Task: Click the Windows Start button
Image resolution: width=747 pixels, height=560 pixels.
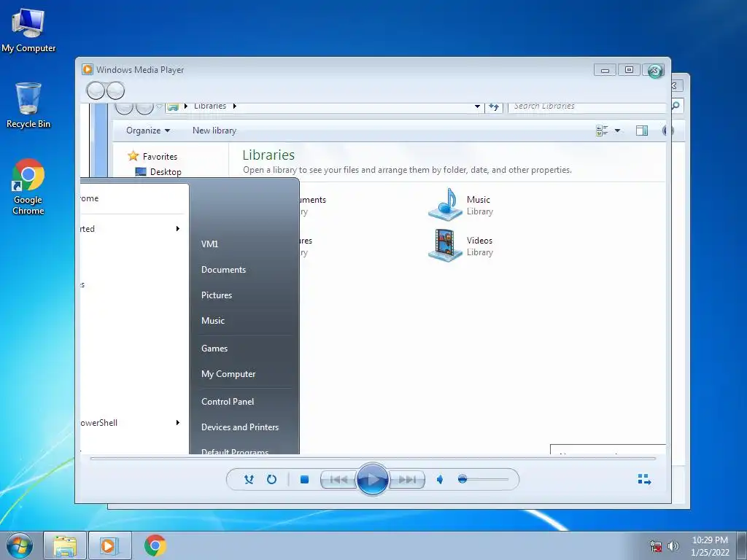Action: point(20,545)
